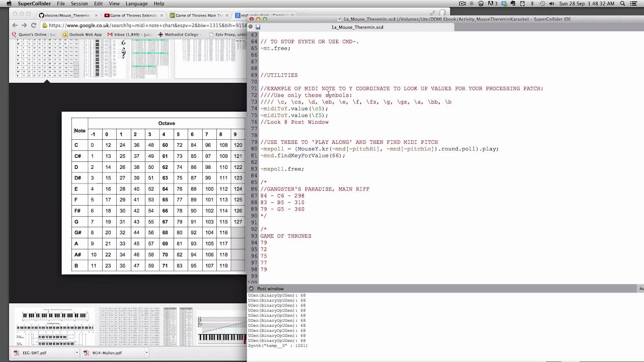Viewport: 644px width, 362px height.
Task: Open the screen recording camera menu icon
Action: (462, 4)
